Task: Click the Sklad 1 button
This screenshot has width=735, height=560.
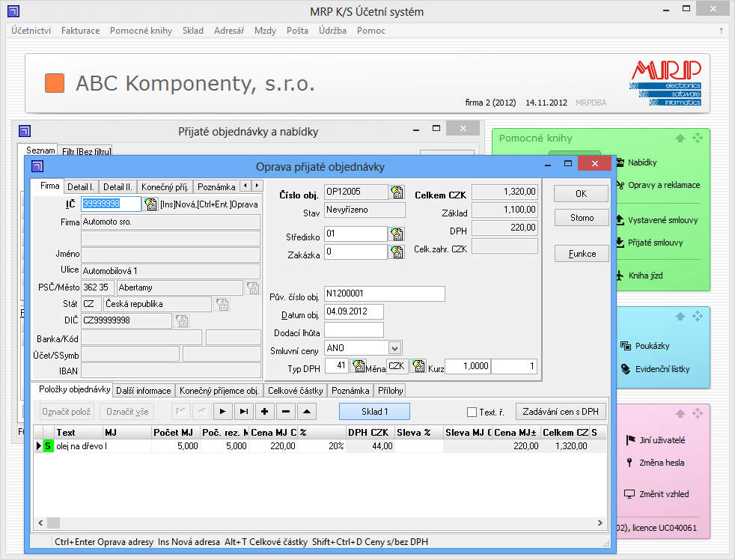Action: [374, 411]
